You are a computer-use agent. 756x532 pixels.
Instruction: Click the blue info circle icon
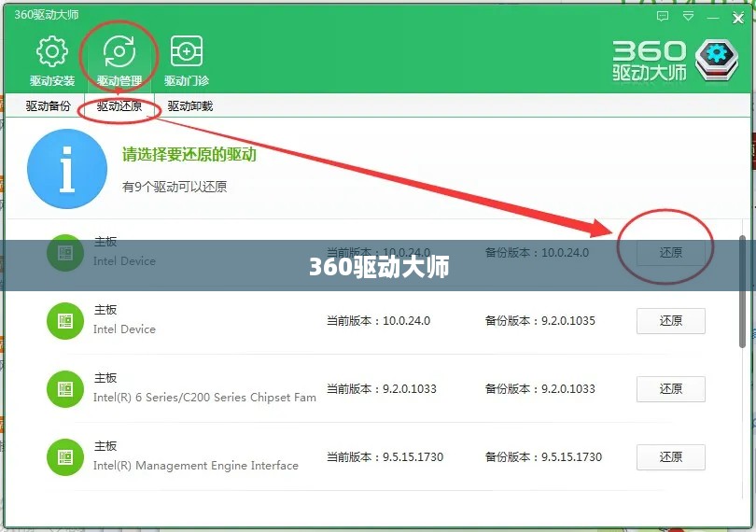click(67, 169)
